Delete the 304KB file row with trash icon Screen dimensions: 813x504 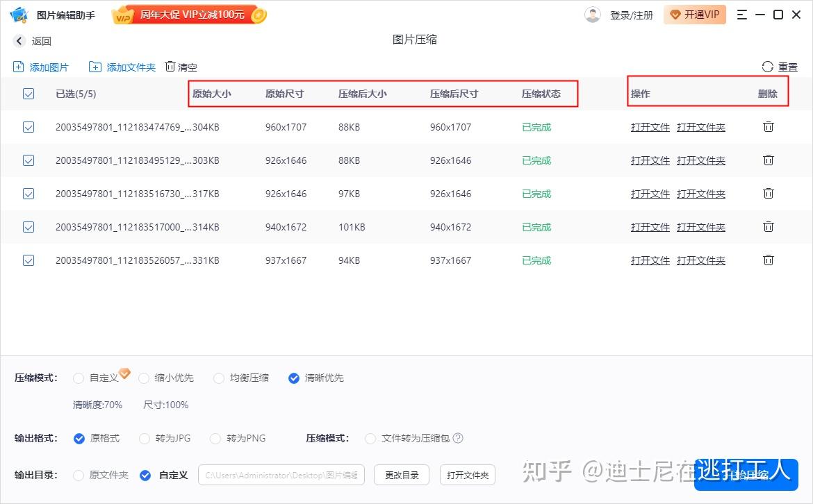[x=769, y=126]
